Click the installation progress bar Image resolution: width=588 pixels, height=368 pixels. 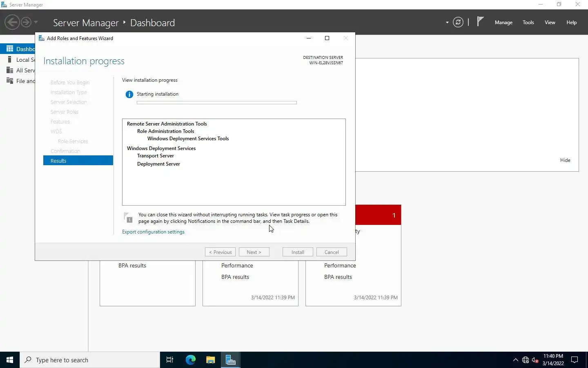tap(217, 103)
